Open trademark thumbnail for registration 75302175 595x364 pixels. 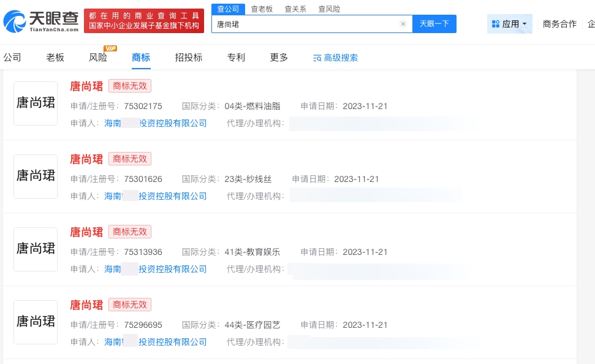click(36, 103)
